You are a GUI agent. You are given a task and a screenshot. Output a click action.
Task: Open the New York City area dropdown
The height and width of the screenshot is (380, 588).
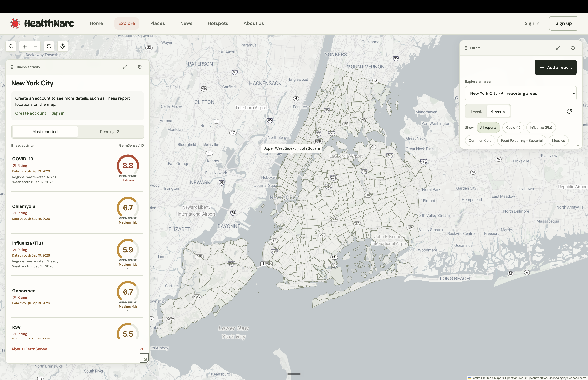[x=521, y=93]
